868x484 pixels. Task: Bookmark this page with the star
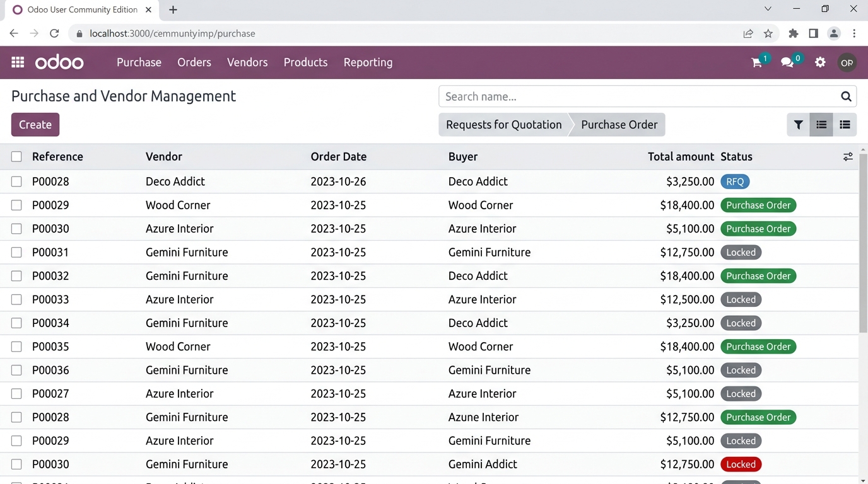[768, 33]
